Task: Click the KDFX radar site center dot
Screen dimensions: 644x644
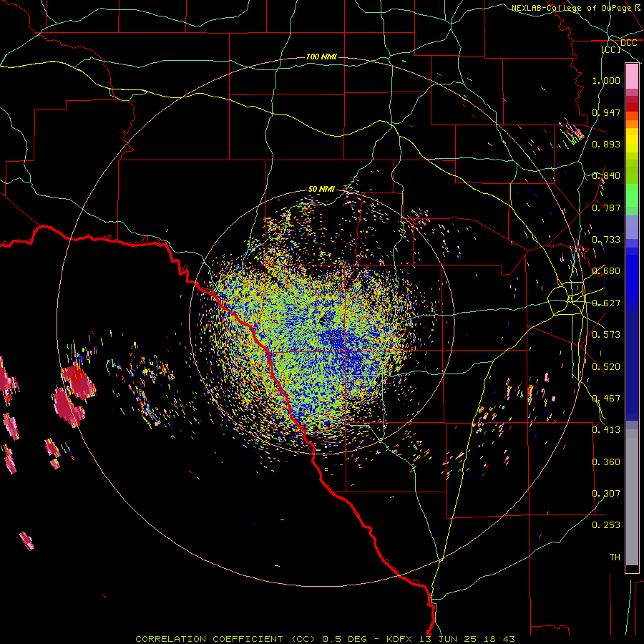Action: coord(322,321)
